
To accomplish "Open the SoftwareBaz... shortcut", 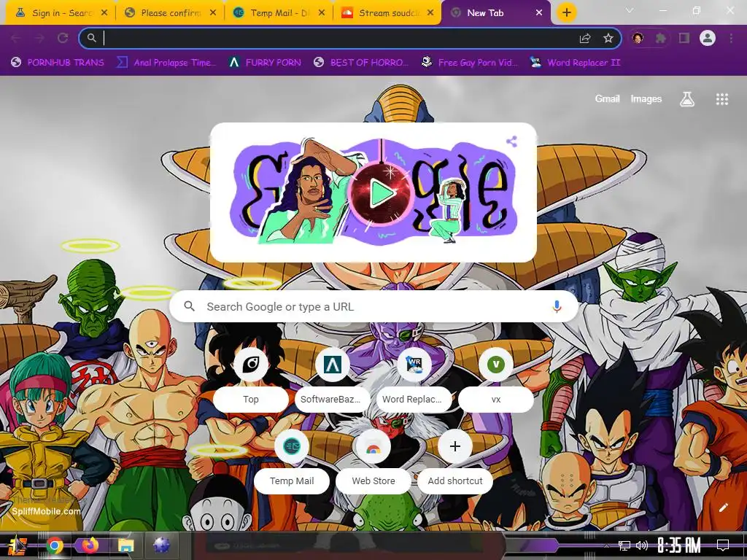I will coord(332,381).
